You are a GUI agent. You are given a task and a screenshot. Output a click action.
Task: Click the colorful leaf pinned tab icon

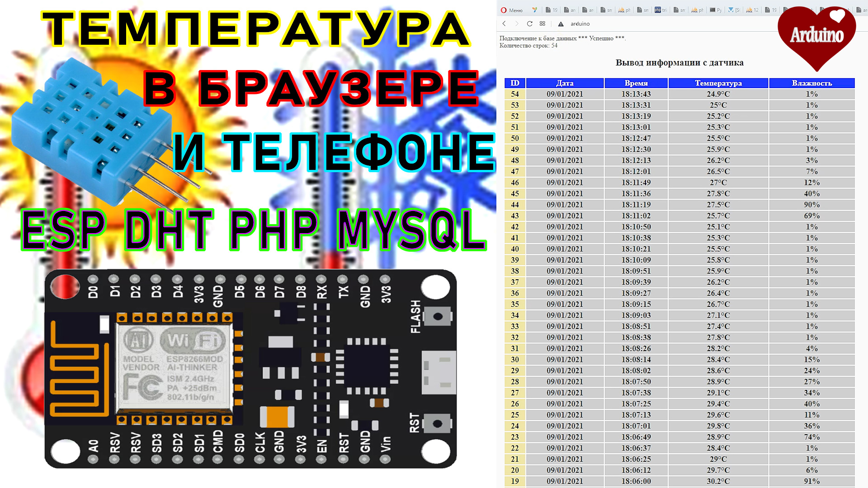(535, 10)
